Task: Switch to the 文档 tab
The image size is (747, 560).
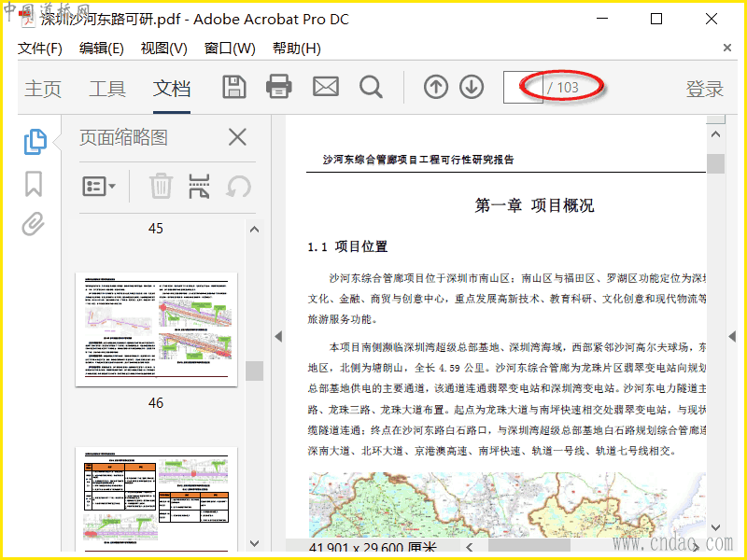Action: (172, 89)
